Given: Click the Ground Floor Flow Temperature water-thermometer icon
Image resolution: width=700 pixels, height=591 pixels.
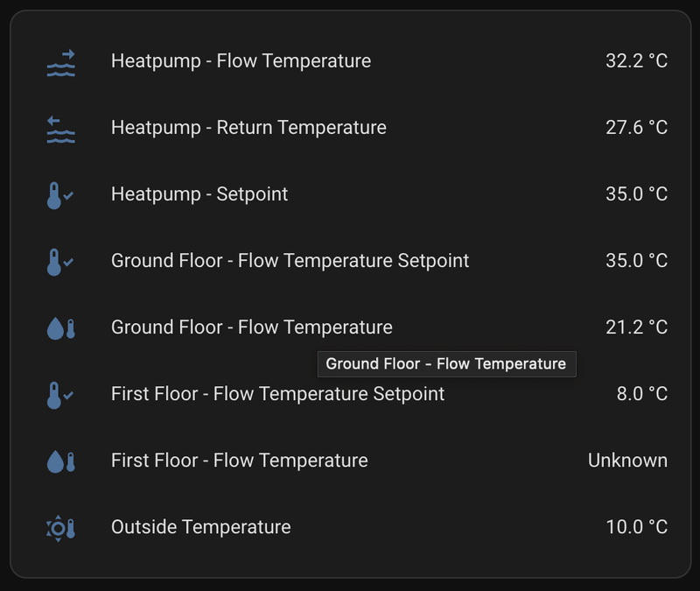Looking at the screenshot, I should click(x=60, y=328).
